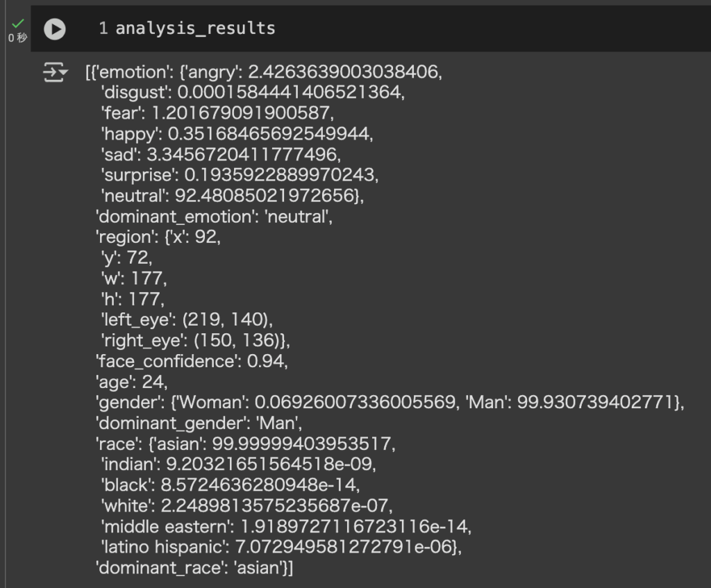Image resolution: width=711 pixels, height=588 pixels.
Task: Click the 'age': 24 output line
Action: click(x=131, y=381)
